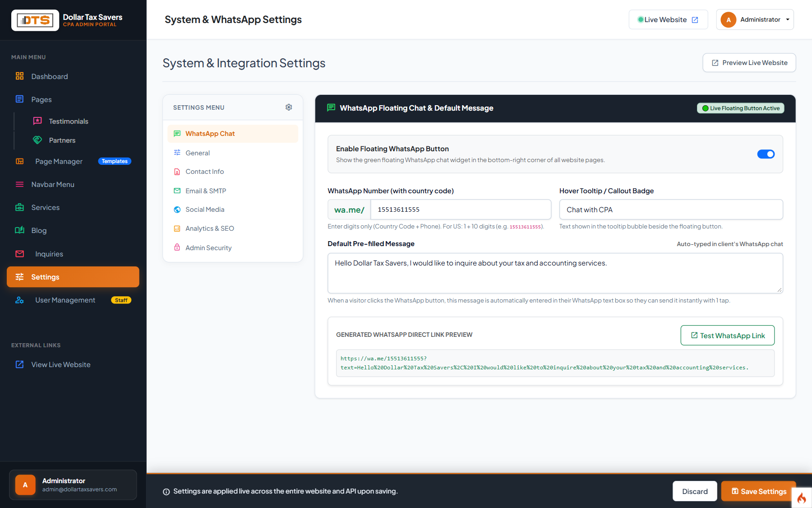The width and height of the screenshot is (812, 508).
Task: Click the gear icon in Settings Menu header
Action: coord(289,107)
